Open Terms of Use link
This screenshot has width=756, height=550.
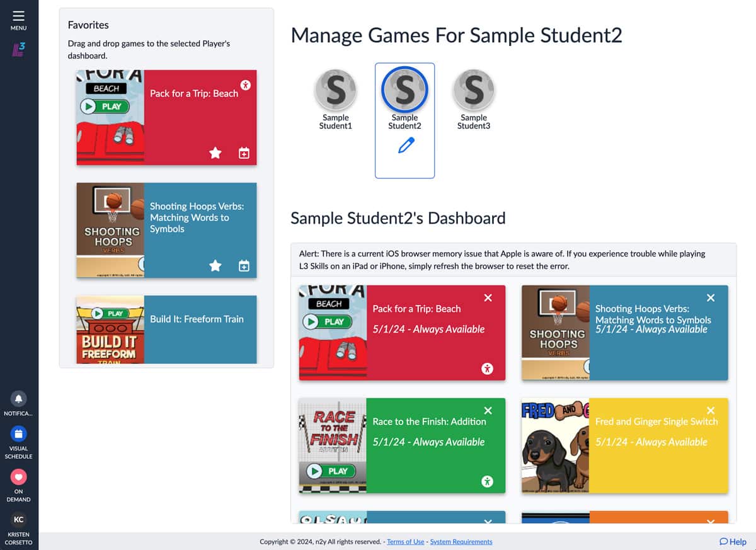(x=406, y=542)
